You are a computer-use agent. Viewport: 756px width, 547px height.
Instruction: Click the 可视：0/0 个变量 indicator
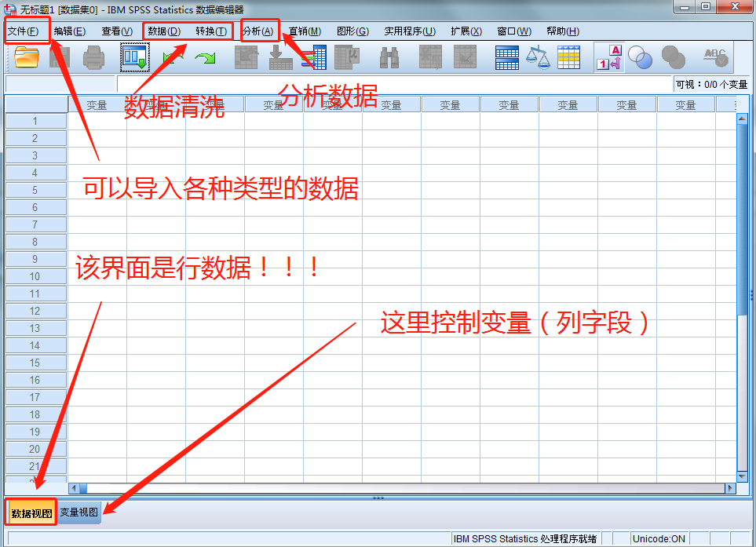pyautogui.click(x=711, y=84)
